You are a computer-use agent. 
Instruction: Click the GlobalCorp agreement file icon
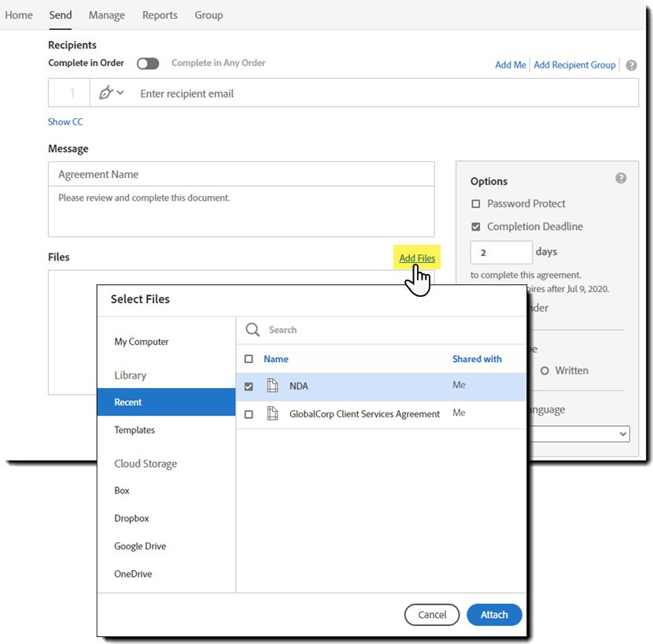pyautogui.click(x=270, y=413)
